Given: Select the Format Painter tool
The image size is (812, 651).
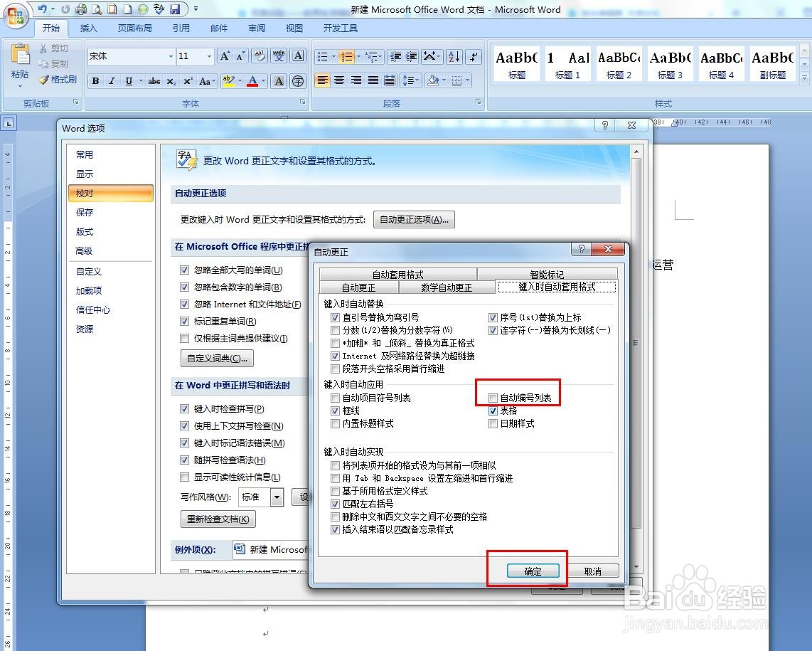Looking at the screenshot, I should [x=58, y=79].
